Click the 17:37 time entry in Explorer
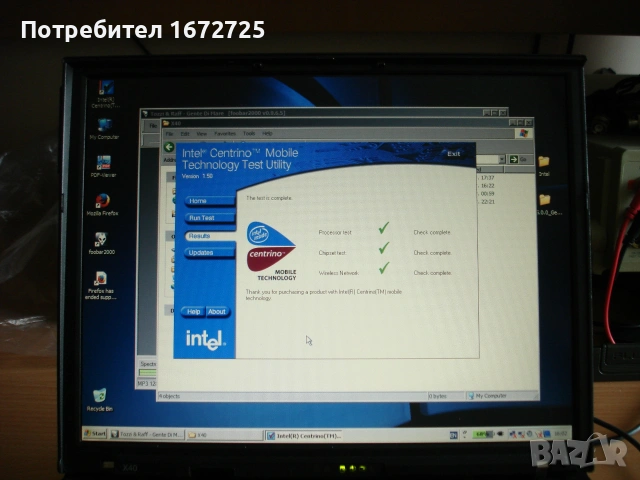 click(487, 178)
